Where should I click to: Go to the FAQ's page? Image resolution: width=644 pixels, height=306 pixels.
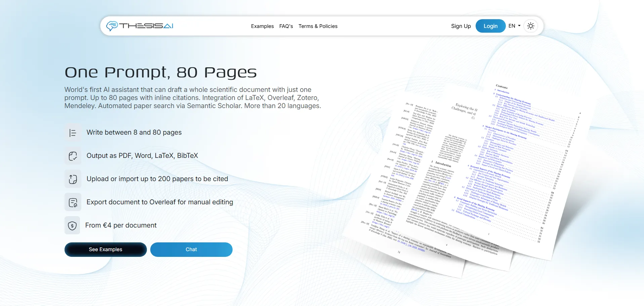click(286, 26)
